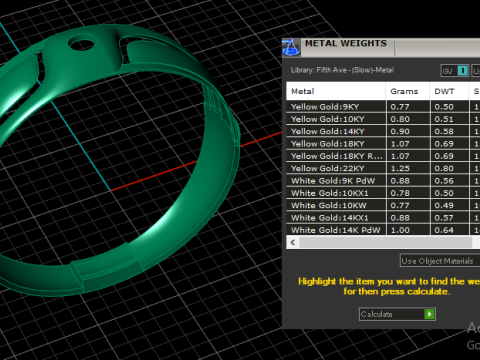Select the White Gold:10KW row
Viewport: 480px width, 360px height.
click(383, 205)
